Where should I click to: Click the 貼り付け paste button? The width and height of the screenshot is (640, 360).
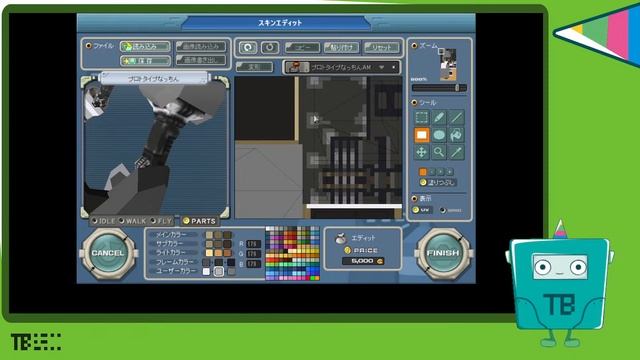pos(341,48)
